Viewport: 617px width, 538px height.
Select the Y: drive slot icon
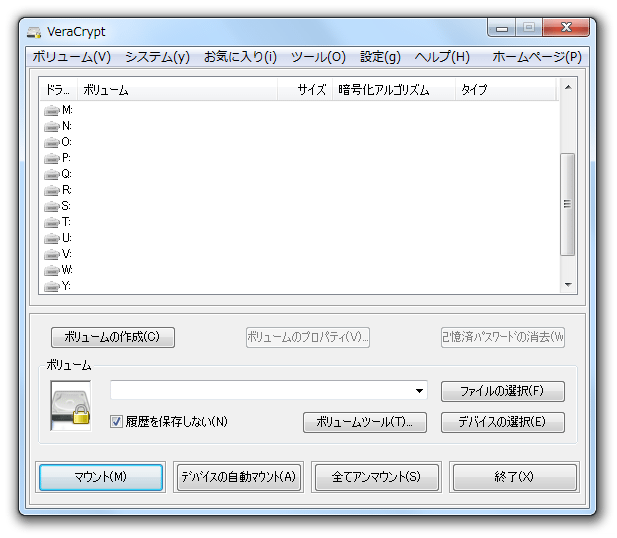(x=52, y=286)
